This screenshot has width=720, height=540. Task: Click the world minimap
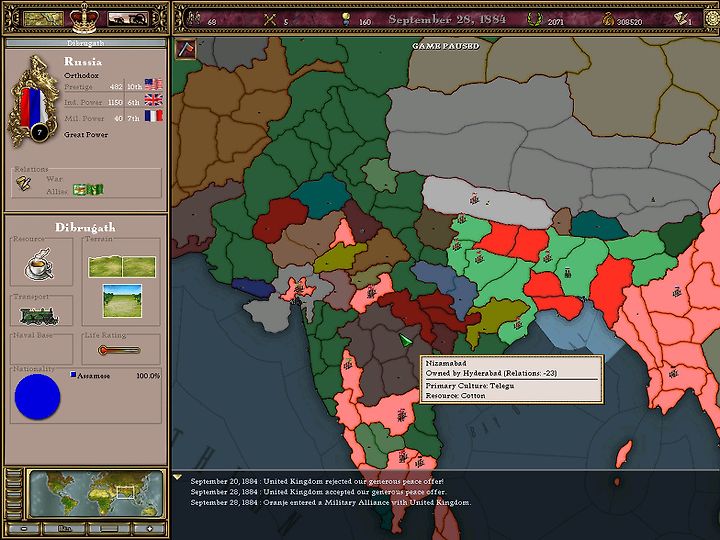coord(96,494)
